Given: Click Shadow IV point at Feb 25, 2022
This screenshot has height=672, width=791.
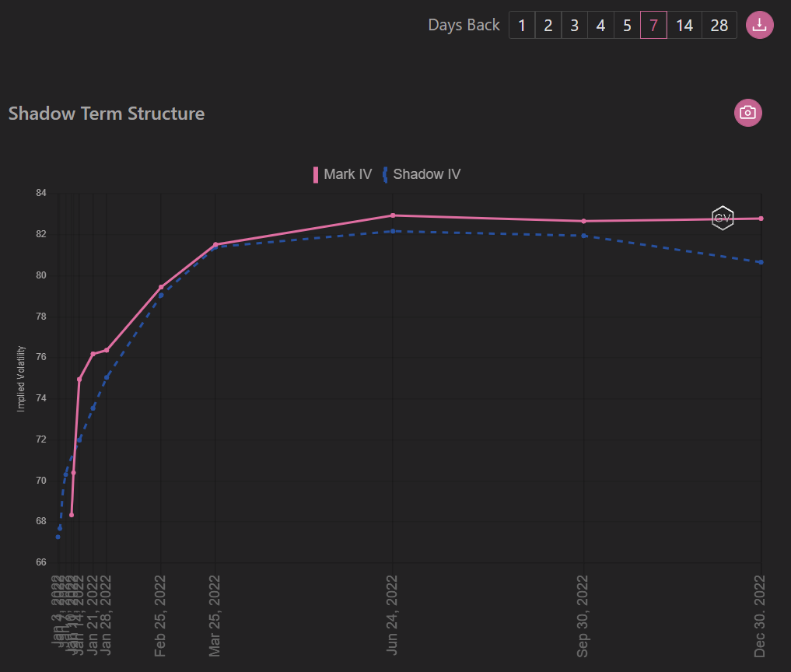Looking at the screenshot, I should (x=161, y=296).
